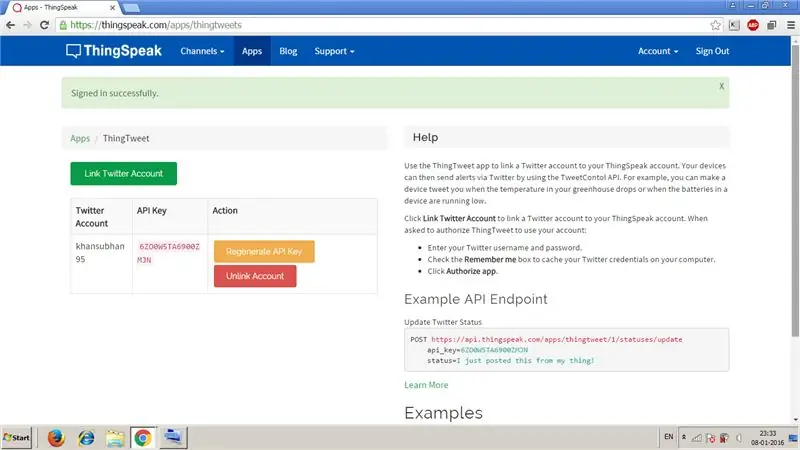Click the api_key value in code sample
This screenshot has height=450, width=800.
pos(494,350)
